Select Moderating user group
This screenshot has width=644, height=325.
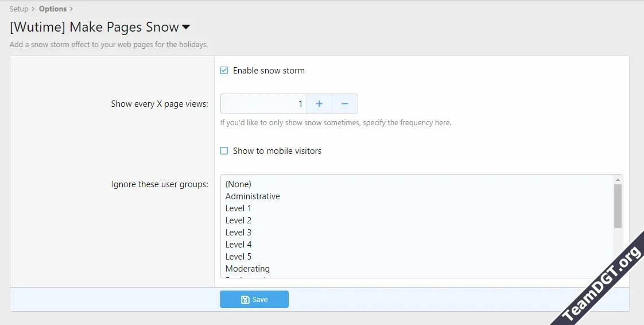247,268
